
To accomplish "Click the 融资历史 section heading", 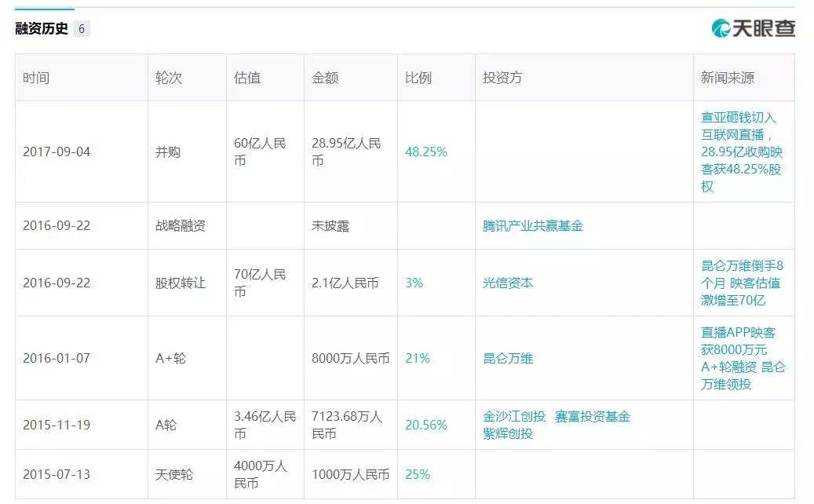I will pyautogui.click(x=42, y=28).
